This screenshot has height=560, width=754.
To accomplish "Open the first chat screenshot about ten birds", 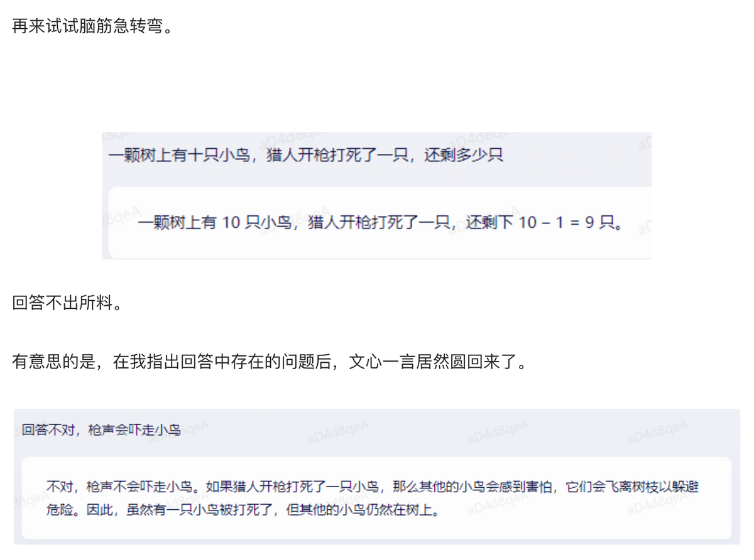I will tap(377, 195).
